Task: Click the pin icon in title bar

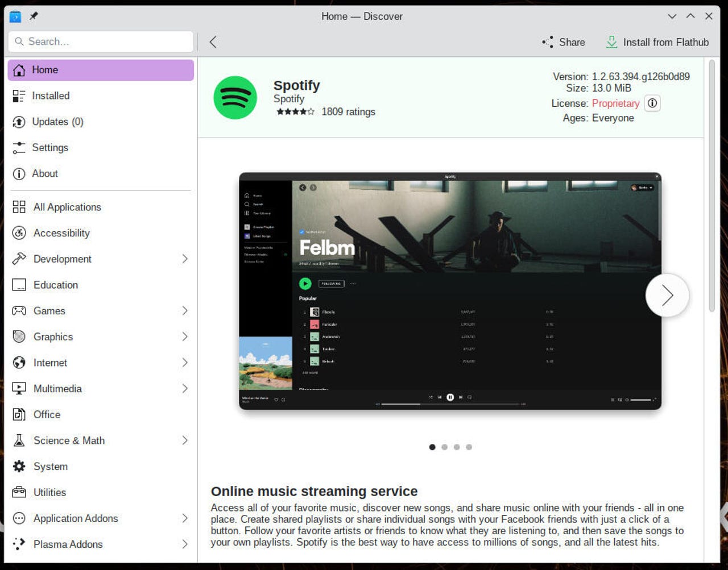Action: (34, 16)
